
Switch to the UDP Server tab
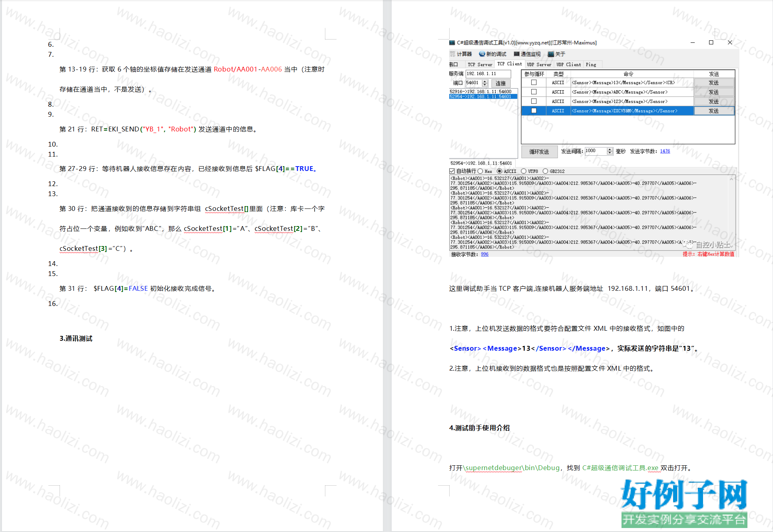[x=539, y=64]
